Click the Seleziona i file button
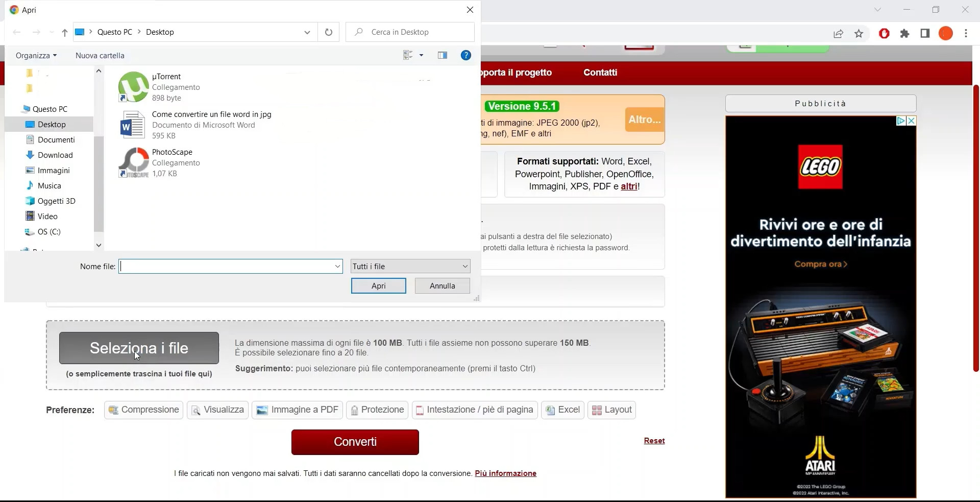980x502 pixels. pyautogui.click(x=138, y=348)
